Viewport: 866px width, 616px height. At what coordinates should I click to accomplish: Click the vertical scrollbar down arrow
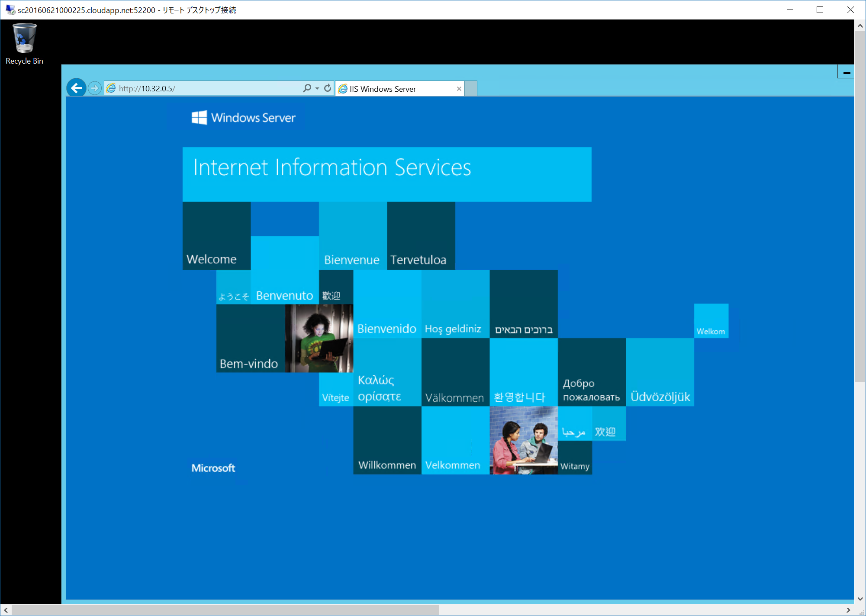click(860, 599)
